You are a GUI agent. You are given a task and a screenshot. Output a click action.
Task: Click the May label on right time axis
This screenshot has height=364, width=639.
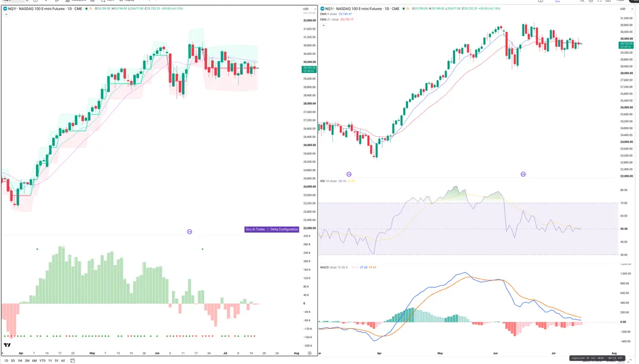440,353
